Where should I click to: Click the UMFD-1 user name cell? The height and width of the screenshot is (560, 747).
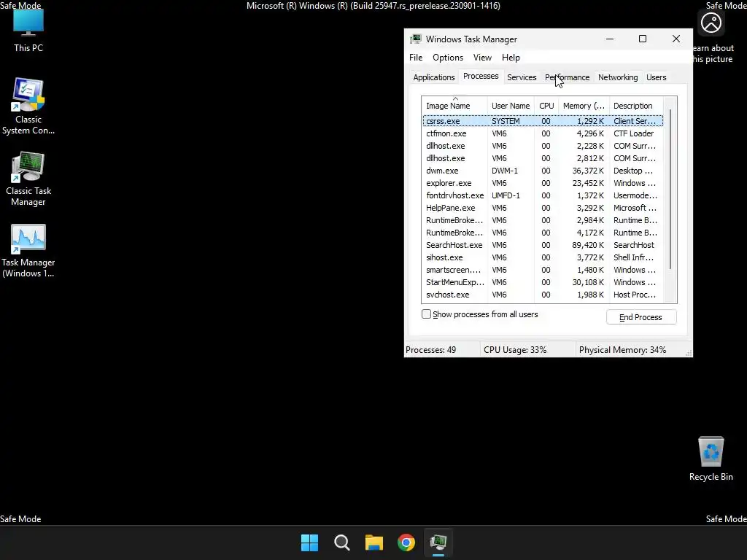(506, 195)
